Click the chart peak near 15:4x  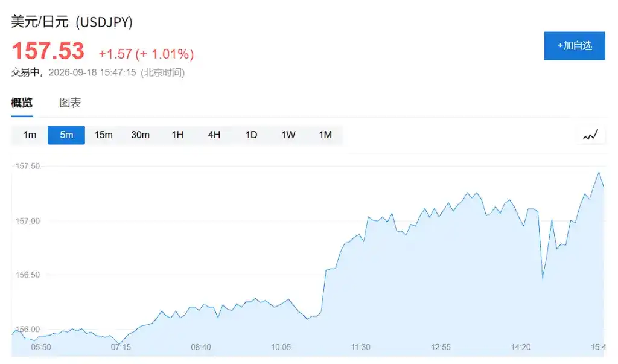click(599, 172)
